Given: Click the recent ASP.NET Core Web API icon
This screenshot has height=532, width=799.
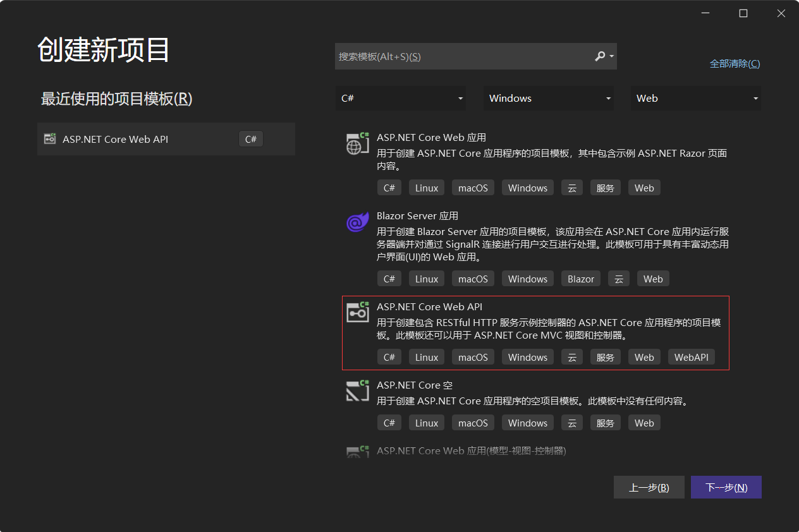Looking at the screenshot, I should pyautogui.click(x=50, y=139).
